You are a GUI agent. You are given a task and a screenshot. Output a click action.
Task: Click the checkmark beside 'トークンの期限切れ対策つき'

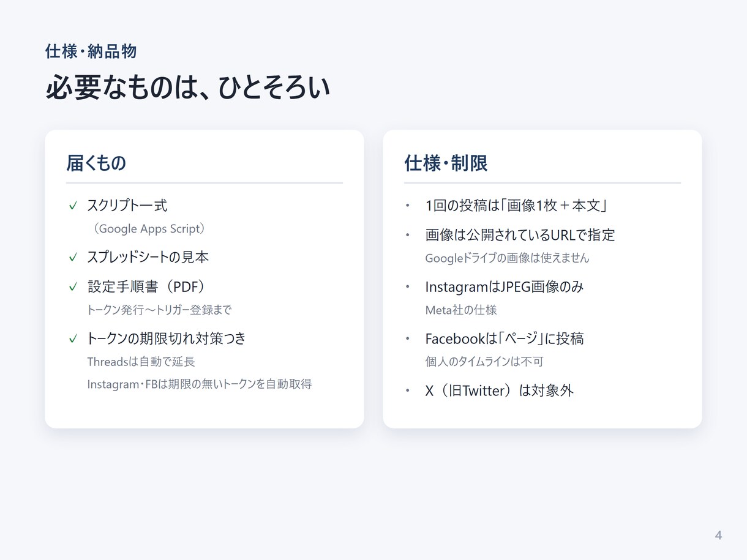point(73,338)
